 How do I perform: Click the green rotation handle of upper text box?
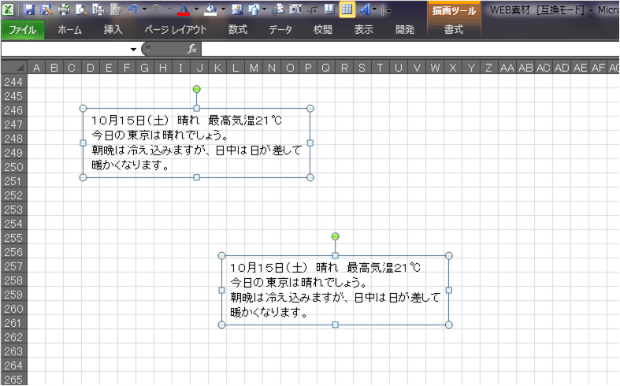pos(197,89)
